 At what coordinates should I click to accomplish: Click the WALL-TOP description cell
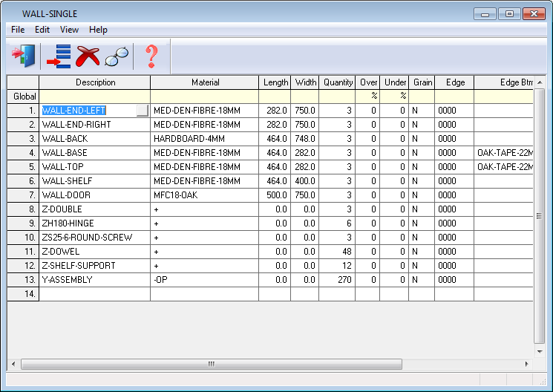click(95, 167)
